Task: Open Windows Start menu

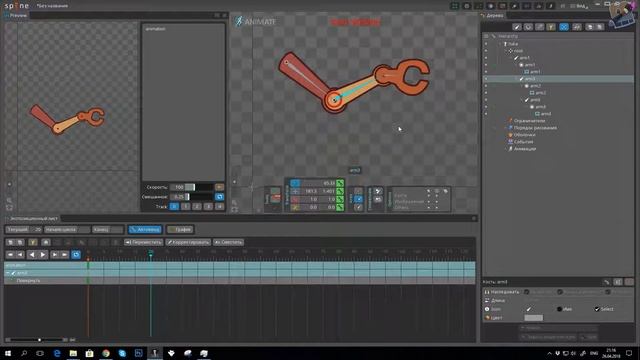Action: (x=8, y=353)
